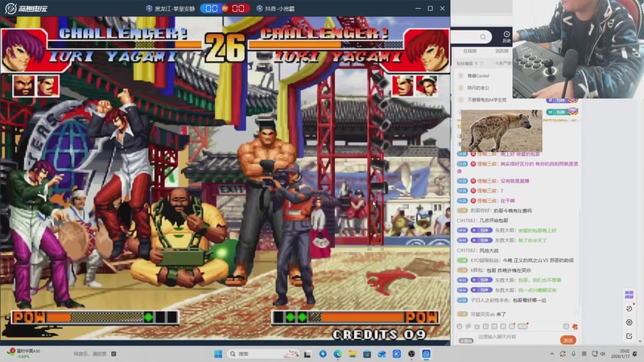Click the webcam video overlay
Image resolution: width=644 pixels, height=362 pixels.
578,49
